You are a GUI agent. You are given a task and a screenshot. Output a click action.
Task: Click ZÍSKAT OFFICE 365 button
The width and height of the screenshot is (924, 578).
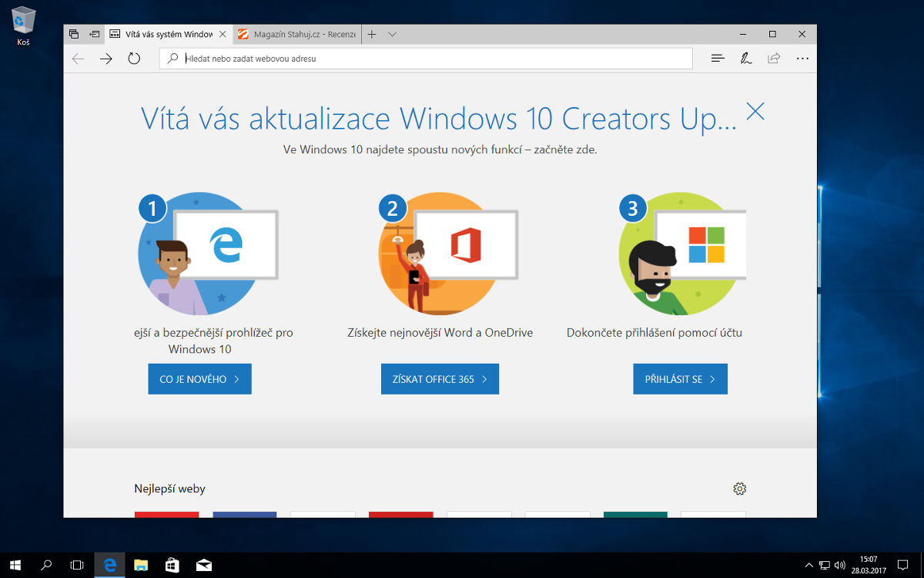click(440, 379)
